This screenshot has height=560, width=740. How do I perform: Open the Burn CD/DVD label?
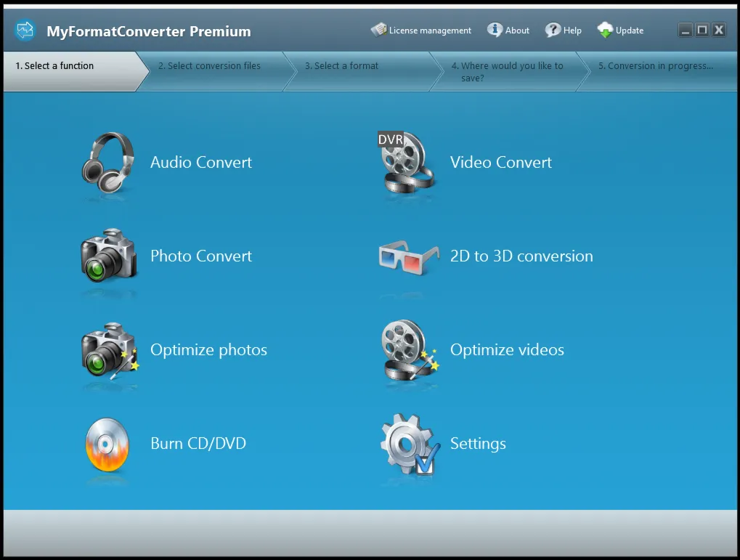pyautogui.click(x=198, y=443)
